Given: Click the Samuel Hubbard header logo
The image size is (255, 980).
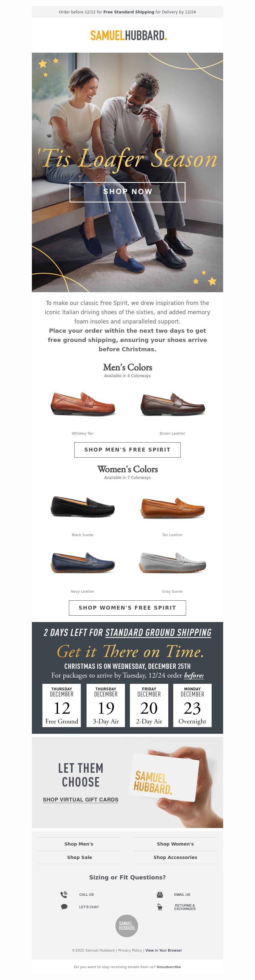Looking at the screenshot, I should point(128,35).
